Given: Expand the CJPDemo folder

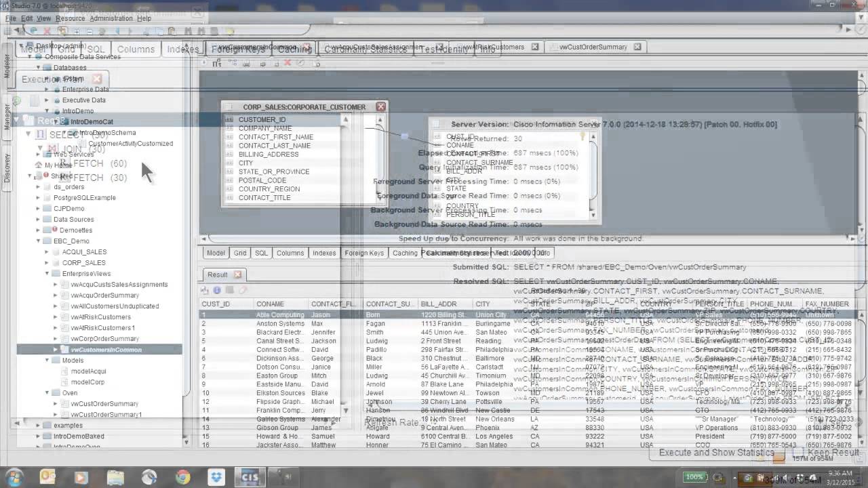Looking at the screenshot, I should pyautogui.click(x=38, y=209).
